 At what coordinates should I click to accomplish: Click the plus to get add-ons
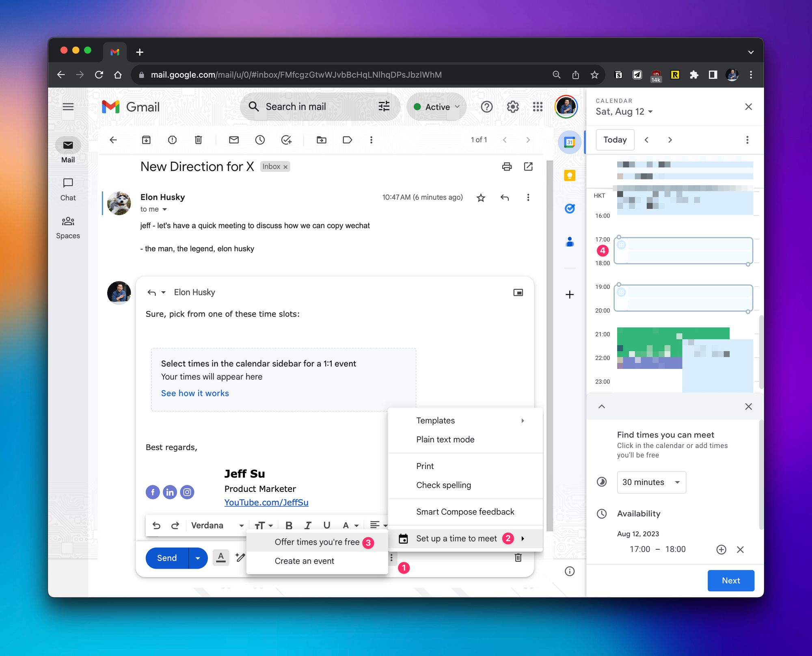click(x=570, y=294)
